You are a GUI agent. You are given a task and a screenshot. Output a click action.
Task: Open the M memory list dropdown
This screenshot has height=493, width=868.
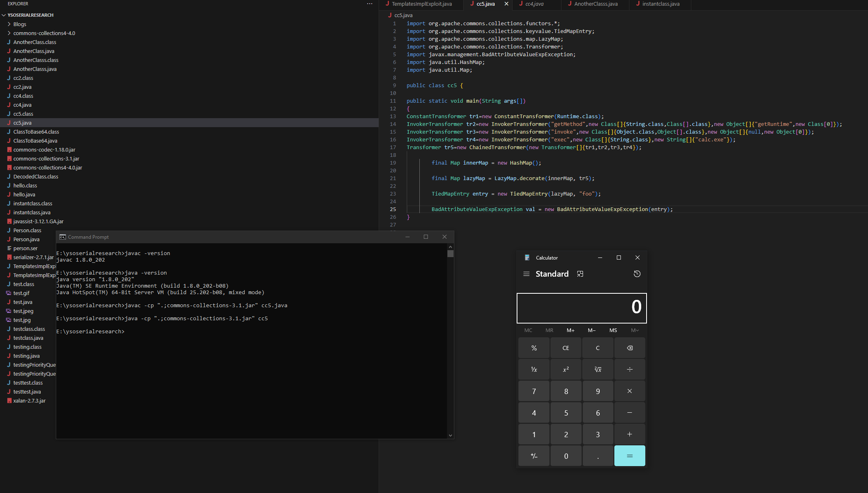pyautogui.click(x=635, y=330)
